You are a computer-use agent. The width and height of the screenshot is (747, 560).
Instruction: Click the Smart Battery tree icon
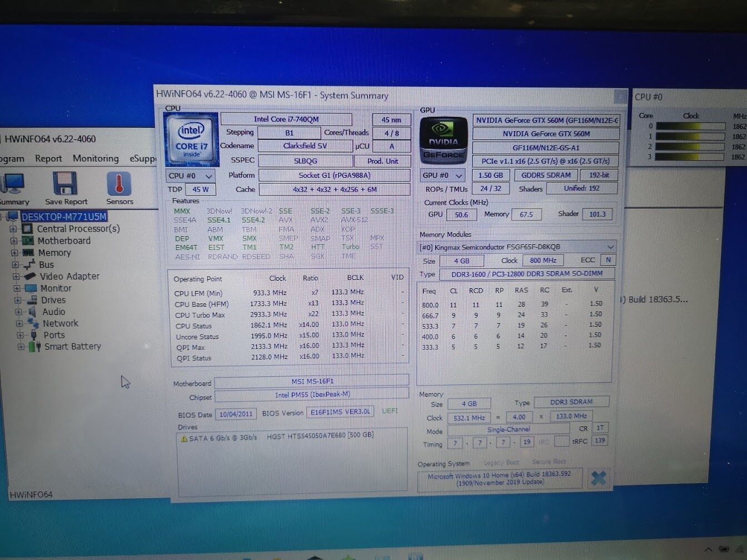(34, 347)
